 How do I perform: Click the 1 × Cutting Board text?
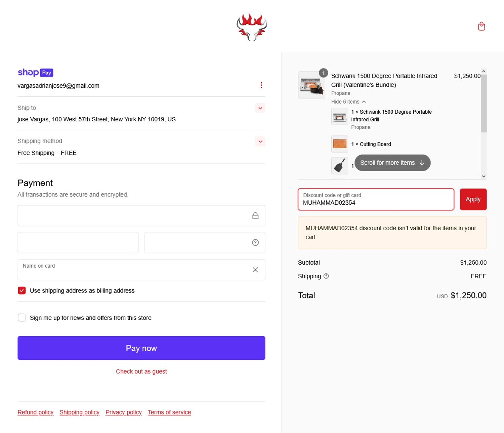click(x=371, y=144)
